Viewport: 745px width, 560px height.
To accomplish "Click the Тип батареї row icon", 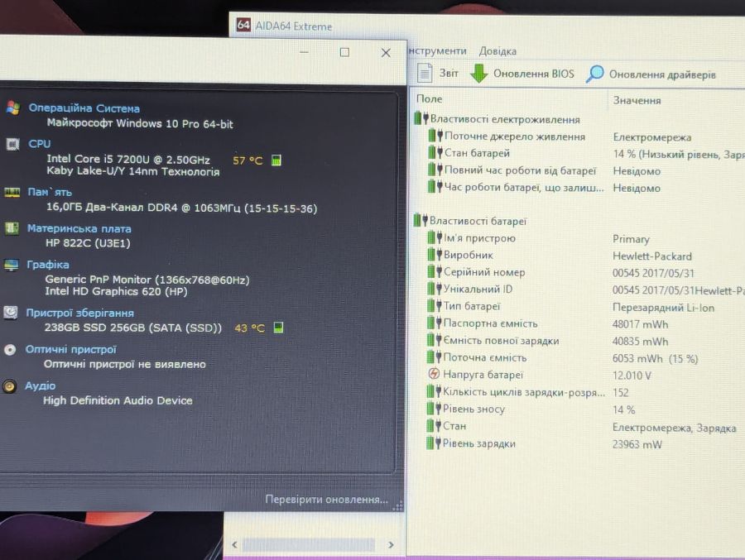I will [435, 306].
